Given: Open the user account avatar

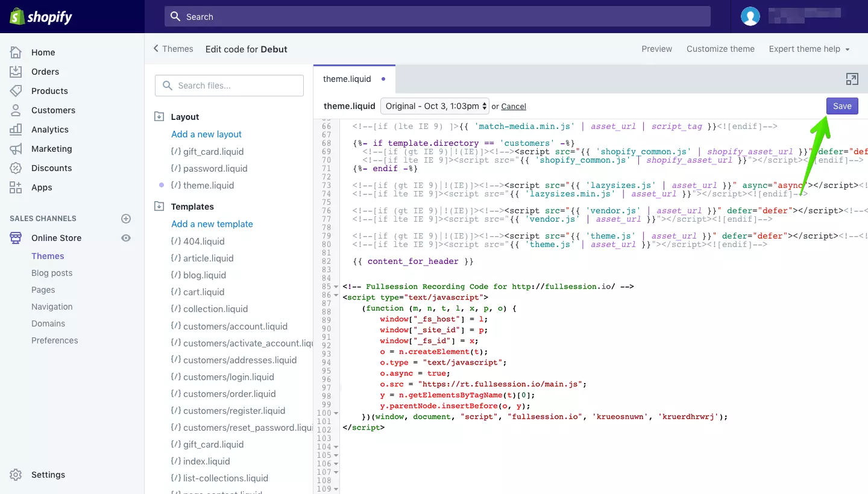Looking at the screenshot, I should tap(750, 16).
